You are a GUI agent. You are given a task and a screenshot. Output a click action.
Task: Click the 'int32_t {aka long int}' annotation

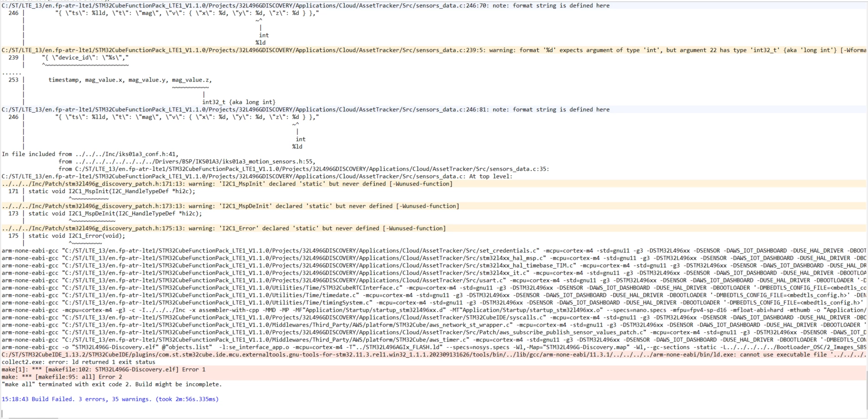(x=238, y=102)
